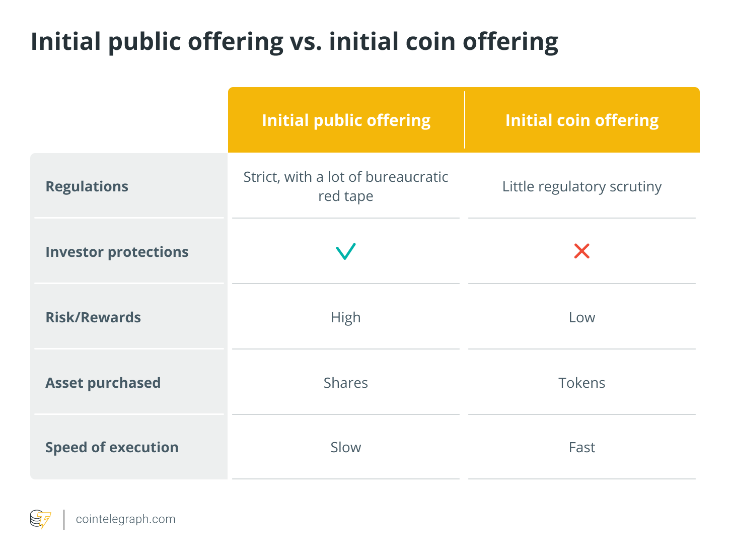The height and width of the screenshot is (560, 730).
Task: Click the Risk/Rewards row label
Action: coord(93,317)
